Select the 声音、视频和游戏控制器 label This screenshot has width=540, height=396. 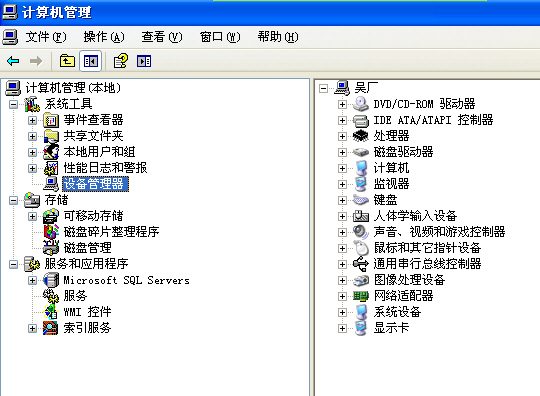coord(439,232)
